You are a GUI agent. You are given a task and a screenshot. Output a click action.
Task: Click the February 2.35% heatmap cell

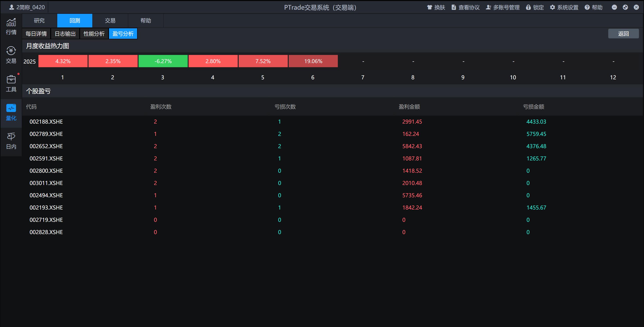[x=113, y=61]
